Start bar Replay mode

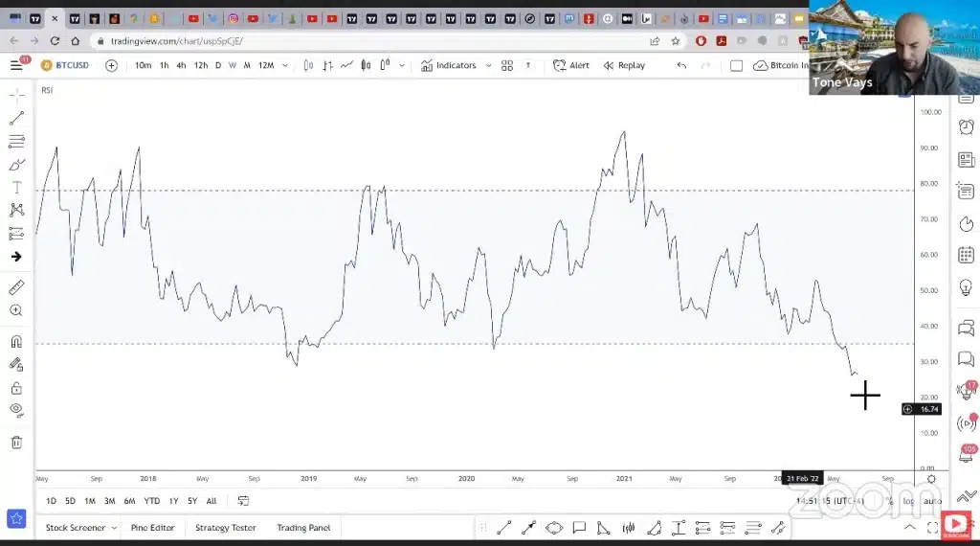coord(624,65)
